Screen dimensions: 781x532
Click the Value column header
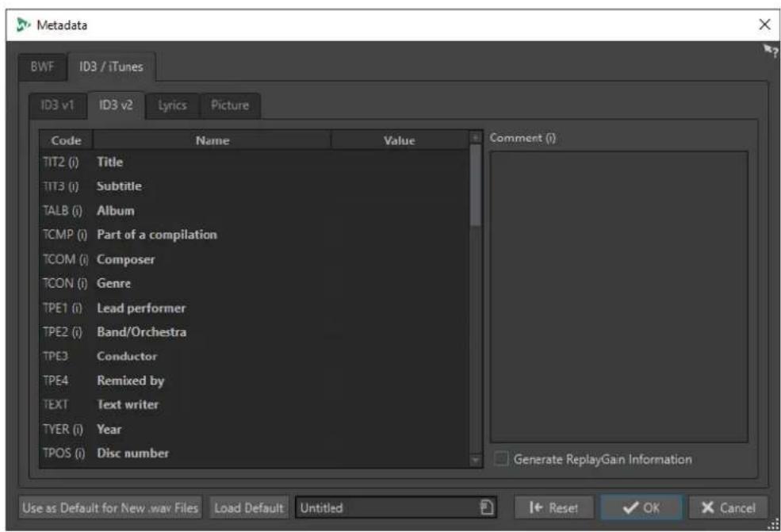point(400,140)
